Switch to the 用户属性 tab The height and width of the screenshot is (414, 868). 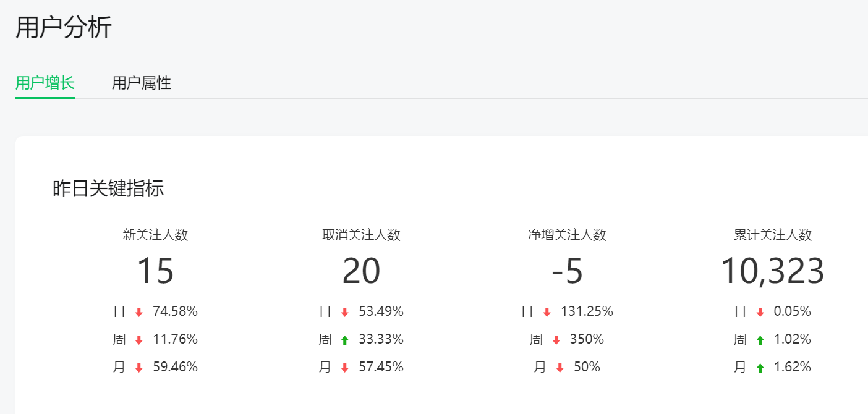point(142,83)
